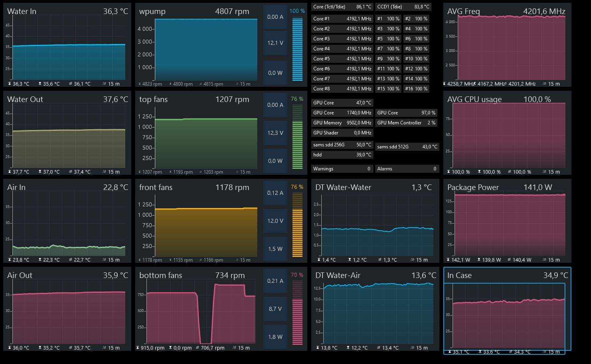Click the bottom fans 70 % bar gauge
This screenshot has width=591, height=364.
[x=297, y=313]
